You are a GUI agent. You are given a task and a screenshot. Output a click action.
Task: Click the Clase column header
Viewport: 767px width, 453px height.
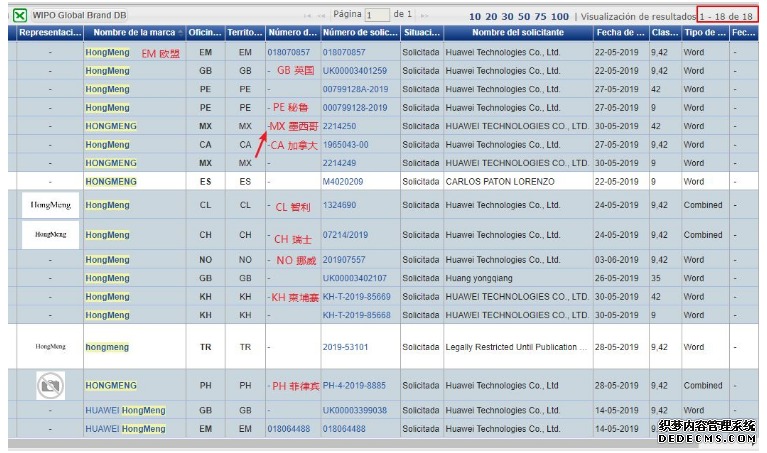(x=665, y=33)
